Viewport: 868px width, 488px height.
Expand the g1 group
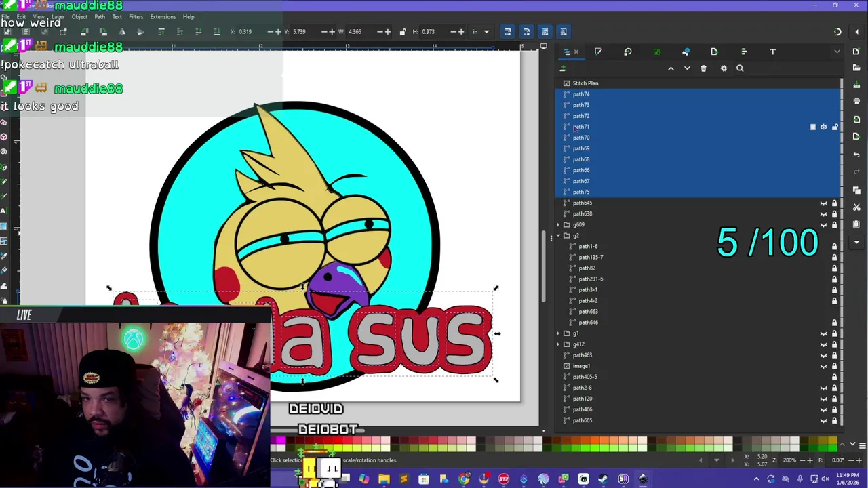pos(558,333)
